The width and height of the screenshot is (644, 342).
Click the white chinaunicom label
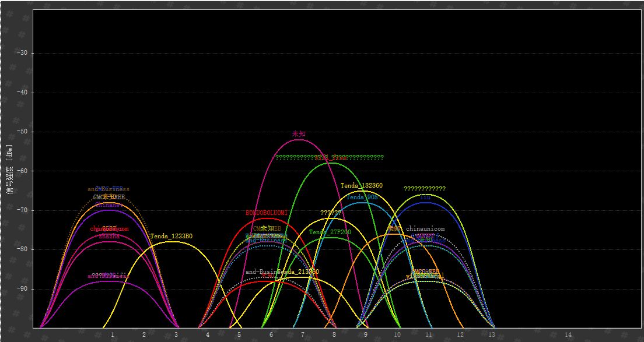[x=425, y=228]
